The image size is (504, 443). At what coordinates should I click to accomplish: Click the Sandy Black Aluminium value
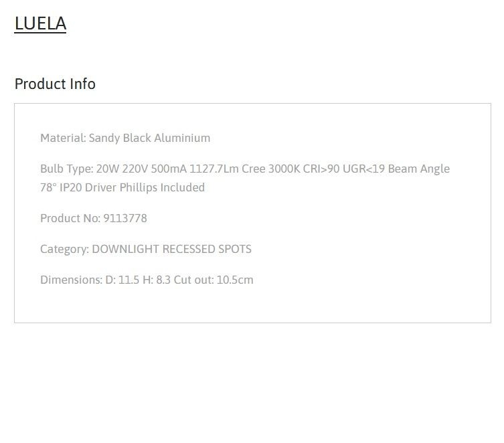pyautogui.click(x=149, y=138)
